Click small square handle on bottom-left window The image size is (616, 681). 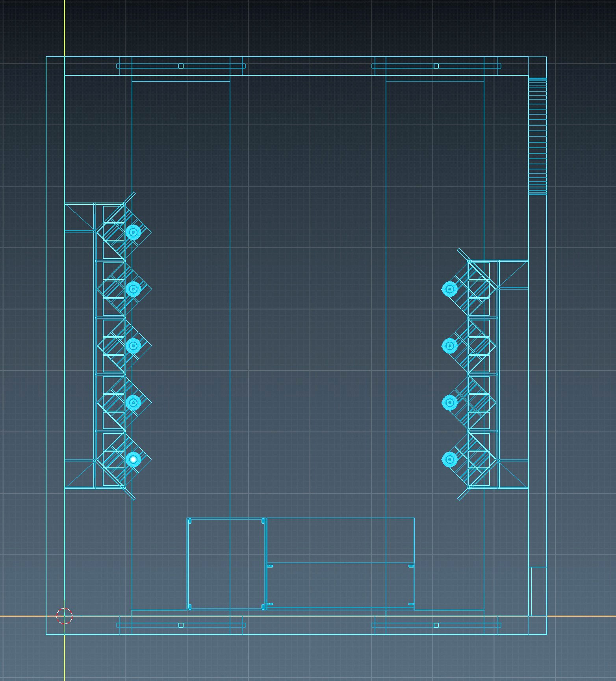181,625
